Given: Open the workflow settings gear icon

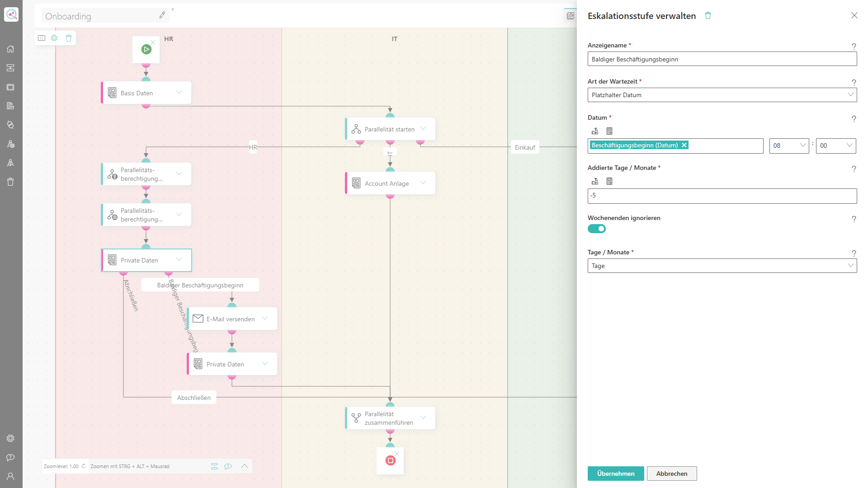Looking at the screenshot, I should pyautogui.click(x=54, y=38).
